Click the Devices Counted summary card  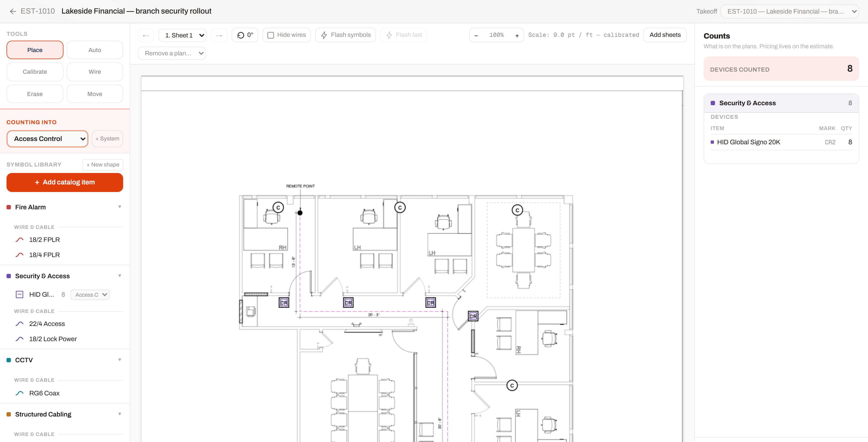(x=781, y=69)
